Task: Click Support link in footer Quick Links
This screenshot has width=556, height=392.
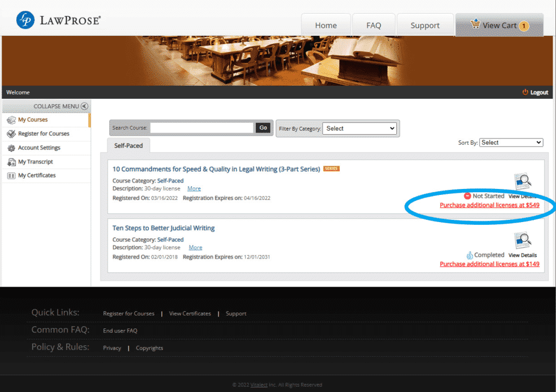Action: click(236, 314)
